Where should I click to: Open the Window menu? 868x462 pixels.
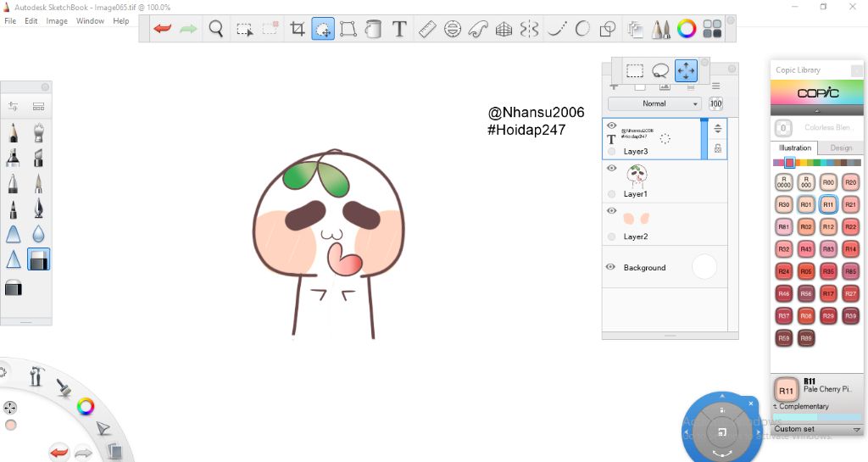[90, 21]
